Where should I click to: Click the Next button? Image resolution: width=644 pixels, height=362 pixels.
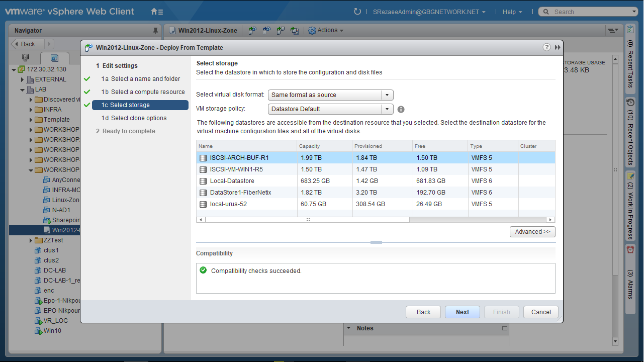point(462,312)
